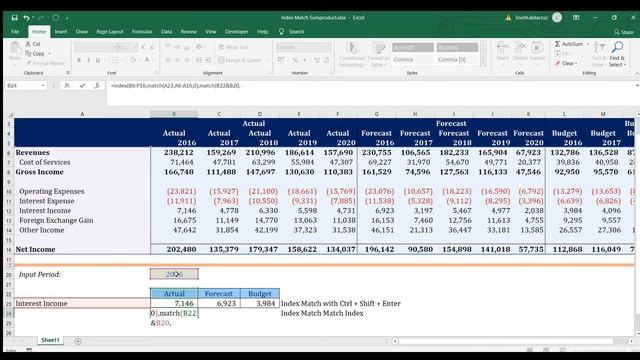The height and width of the screenshot is (360, 640).
Task: Select the Net Income row label
Action: pos(36,249)
